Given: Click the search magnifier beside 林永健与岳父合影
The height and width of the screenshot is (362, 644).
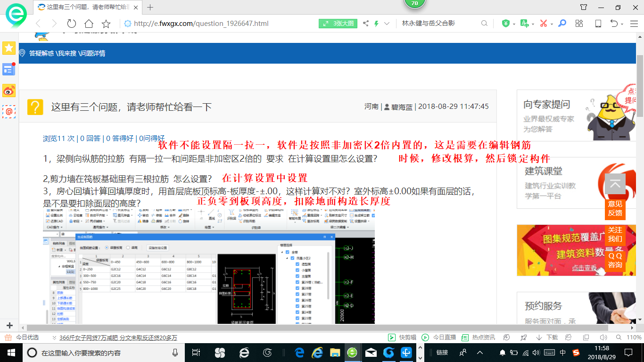Looking at the screenshot, I should click(x=484, y=24).
